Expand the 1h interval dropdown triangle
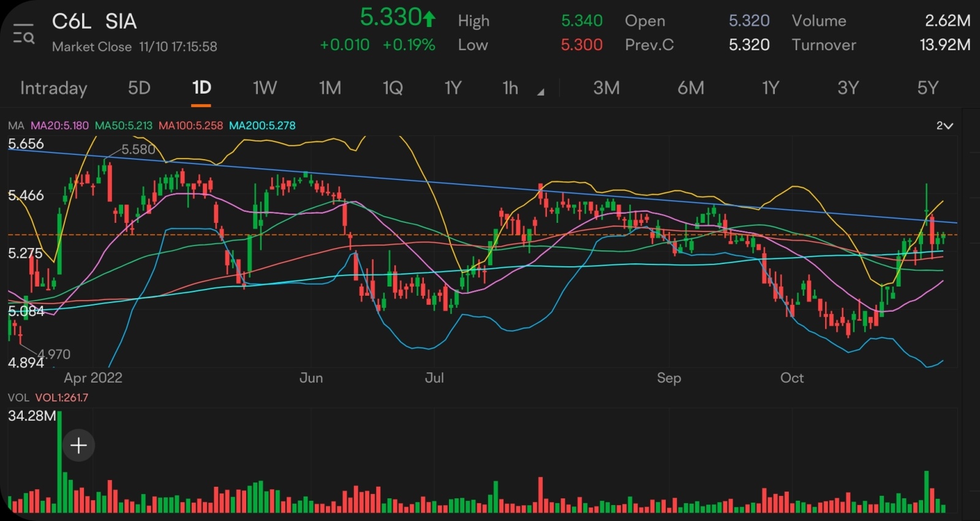 point(540,92)
